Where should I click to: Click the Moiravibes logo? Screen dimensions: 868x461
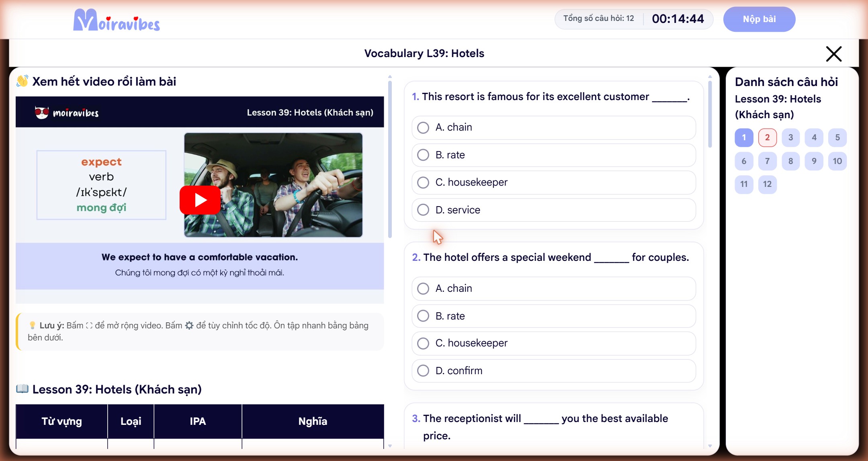(117, 20)
